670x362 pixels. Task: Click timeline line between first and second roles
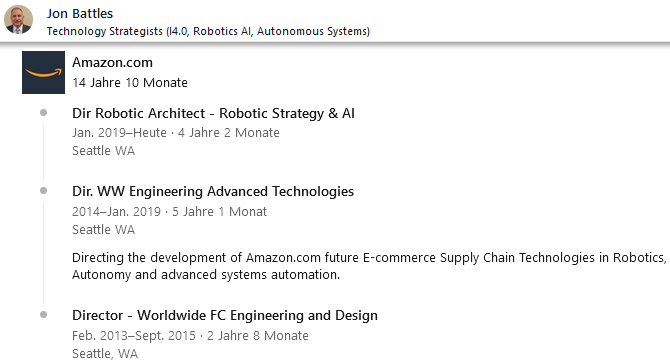pyautogui.click(x=43, y=151)
